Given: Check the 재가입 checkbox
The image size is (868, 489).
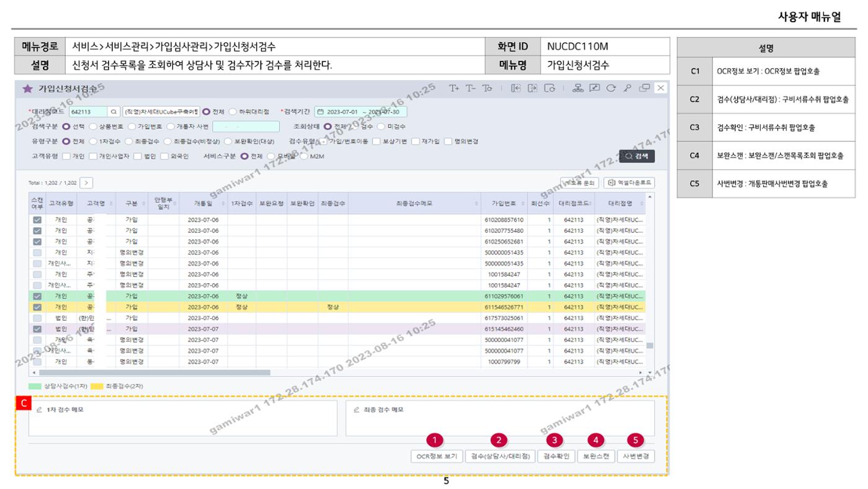Looking at the screenshot, I should 415,141.
